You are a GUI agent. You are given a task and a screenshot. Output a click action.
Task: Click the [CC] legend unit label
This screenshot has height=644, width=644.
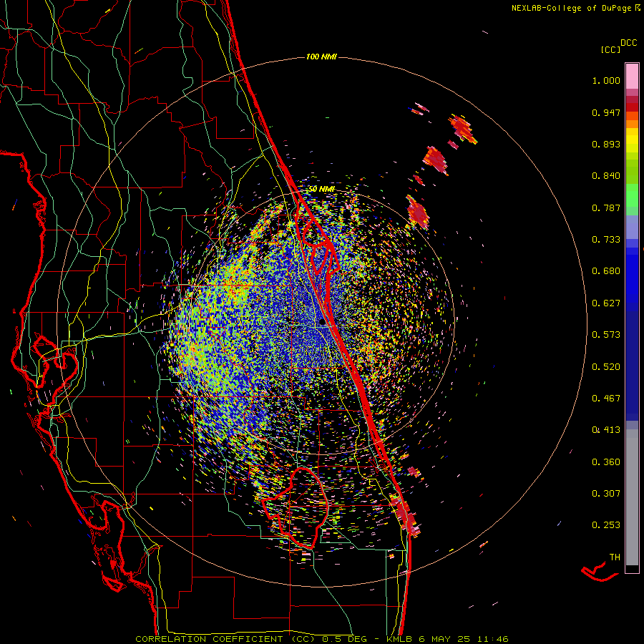click(610, 49)
